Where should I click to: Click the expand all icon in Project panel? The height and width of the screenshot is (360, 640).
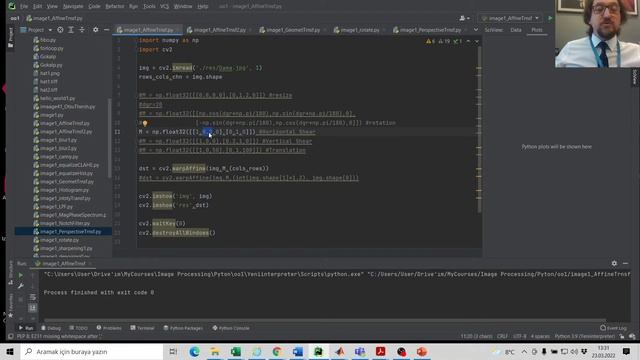(x=71, y=30)
